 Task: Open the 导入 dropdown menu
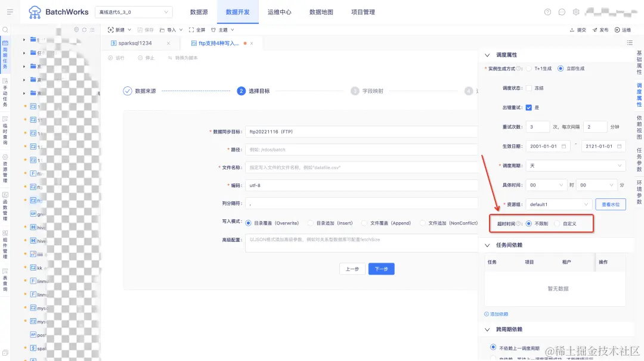[x=171, y=30]
